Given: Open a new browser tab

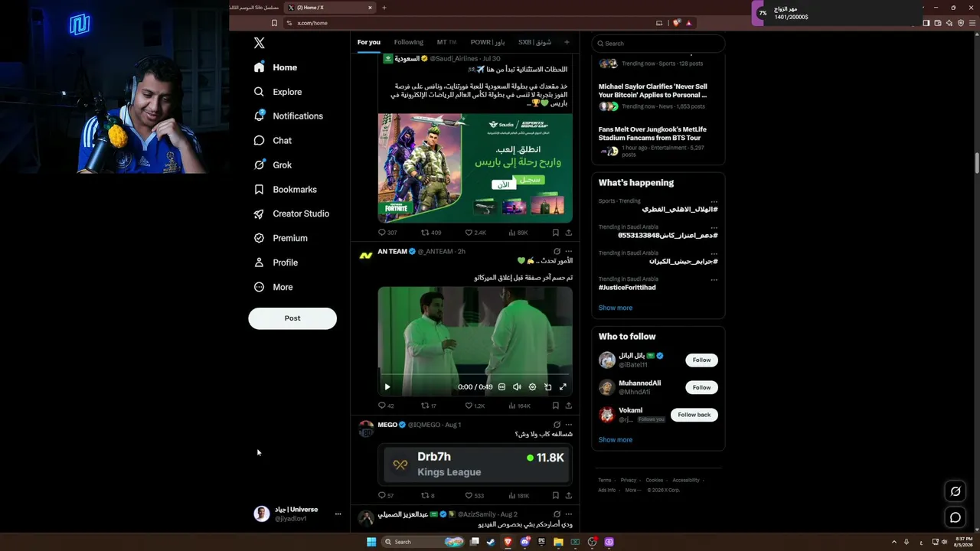Looking at the screenshot, I should (384, 8).
